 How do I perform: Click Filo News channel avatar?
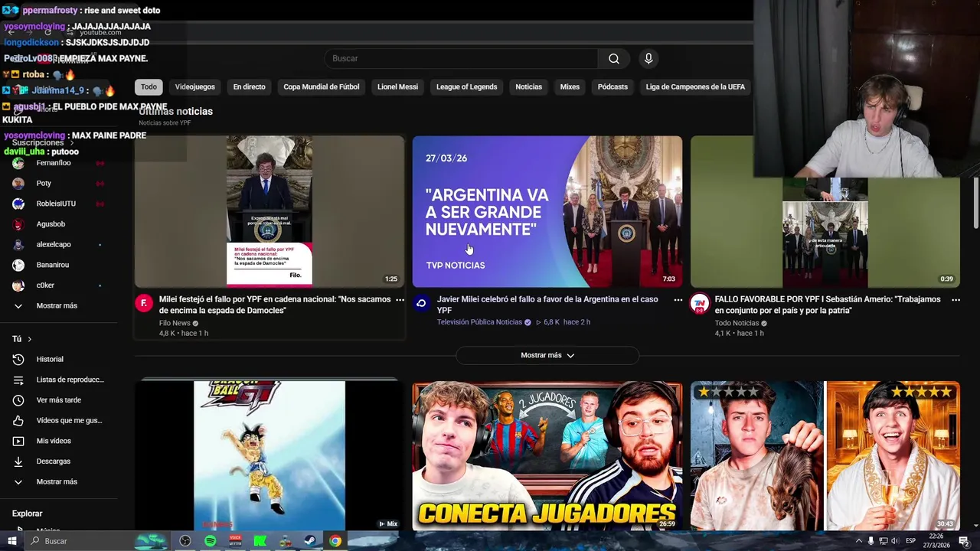coord(143,303)
